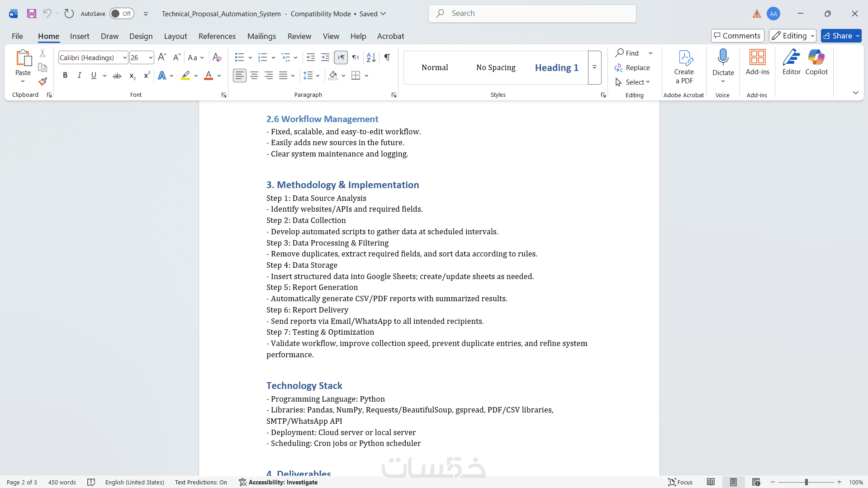Create a PDF with Adobe Acrobat
The image size is (868, 488).
coord(684,67)
